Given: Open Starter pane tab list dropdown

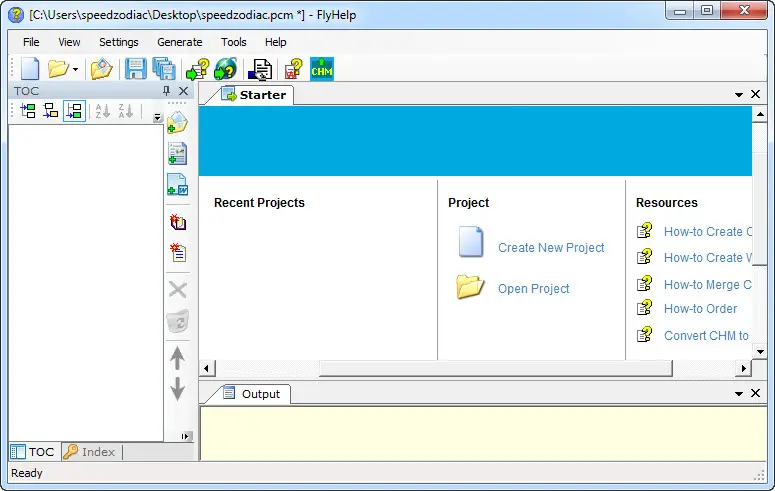Looking at the screenshot, I should point(739,94).
